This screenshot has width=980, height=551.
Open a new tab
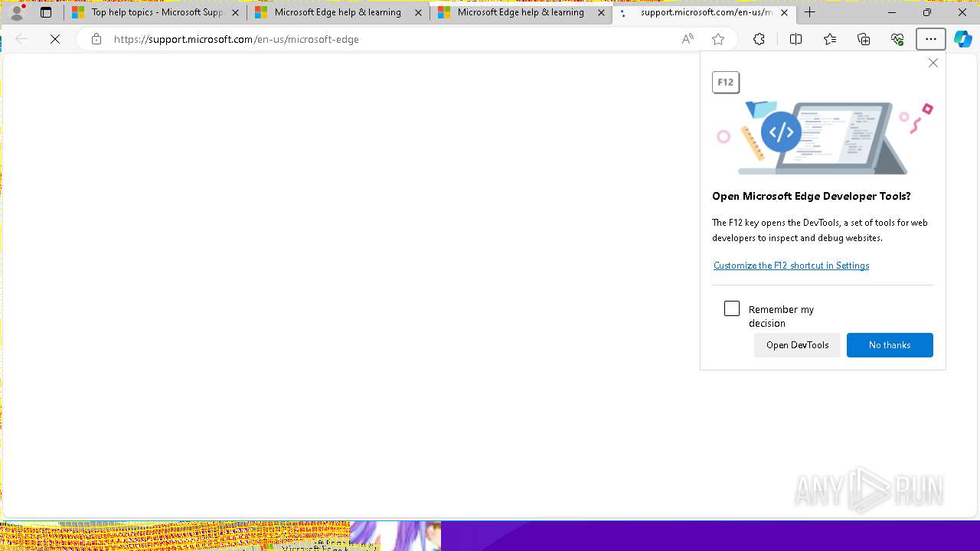[810, 12]
